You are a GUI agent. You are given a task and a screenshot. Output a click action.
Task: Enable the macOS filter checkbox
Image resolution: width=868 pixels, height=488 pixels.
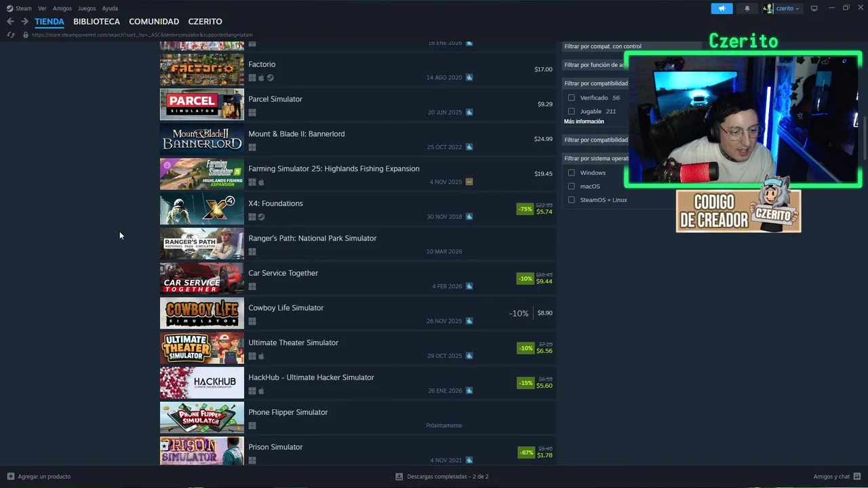[x=571, y=186]
